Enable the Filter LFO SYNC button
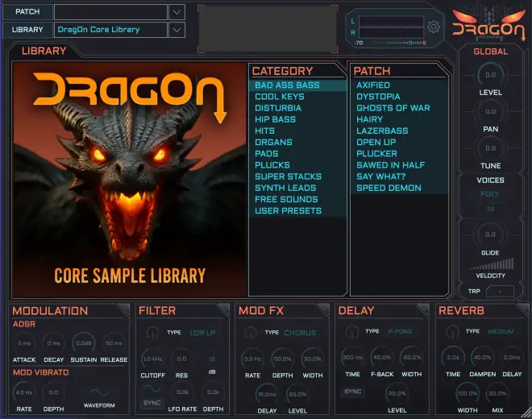The width and height of the screenshot is (532, 419). tap(152, 403)
